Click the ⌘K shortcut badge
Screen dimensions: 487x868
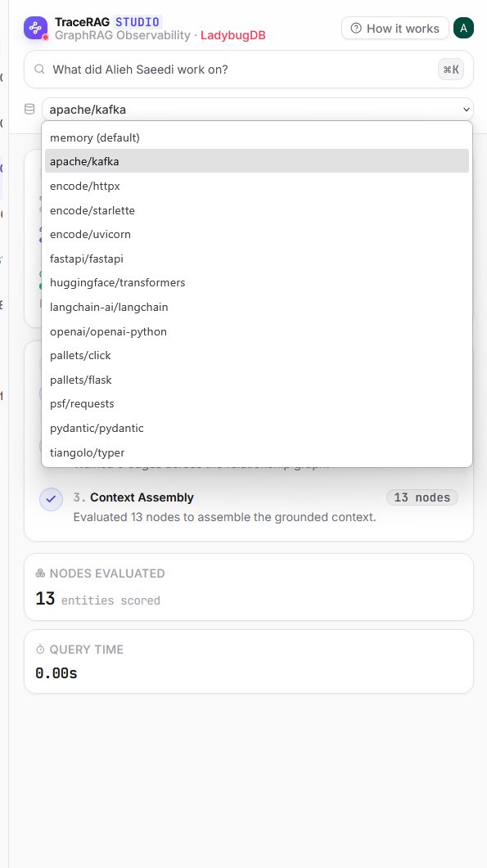[x=450, y=70]
